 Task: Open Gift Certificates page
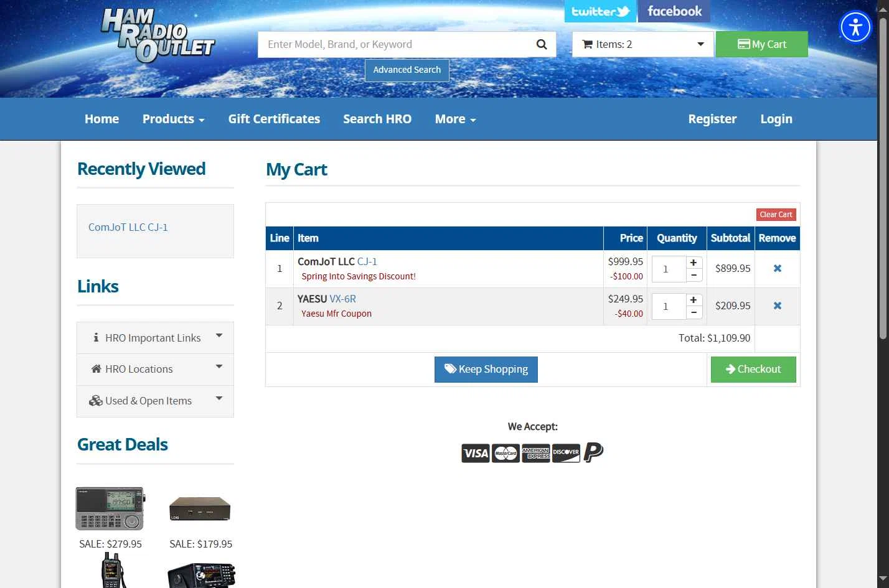(x=274, y=119)
